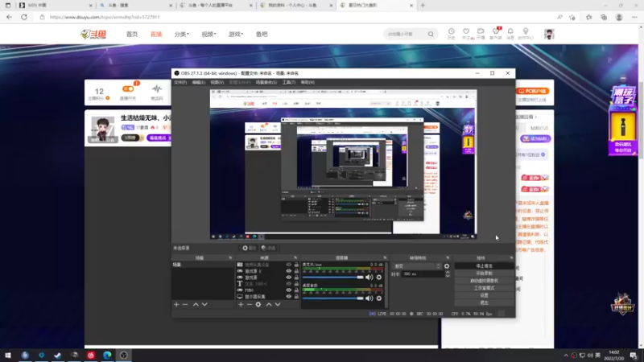The image size is (644, 362).
Task: Move scene up using the arrow in Scenes panel
Action: pyautogui.click(x=196, y=305)
